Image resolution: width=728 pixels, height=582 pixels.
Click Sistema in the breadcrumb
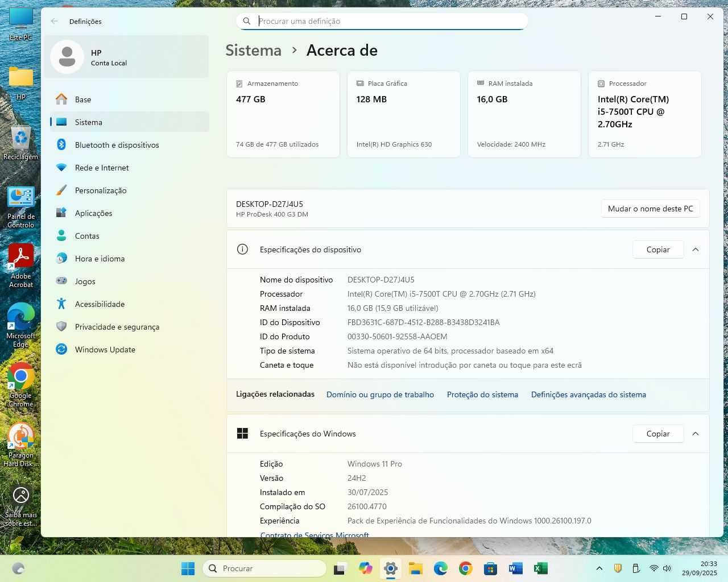(x=254, y=50)
